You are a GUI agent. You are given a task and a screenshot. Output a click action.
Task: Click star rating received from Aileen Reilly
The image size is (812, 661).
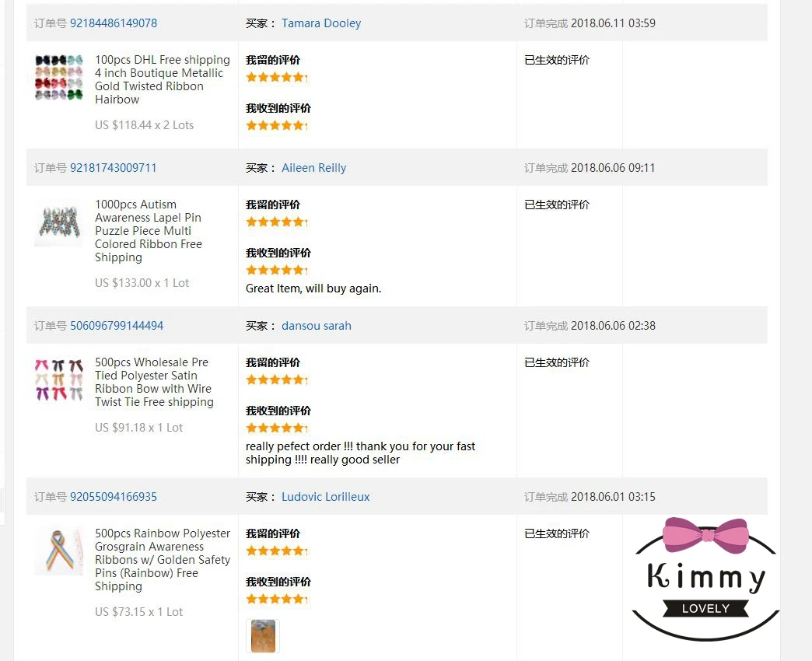[276, 270]
